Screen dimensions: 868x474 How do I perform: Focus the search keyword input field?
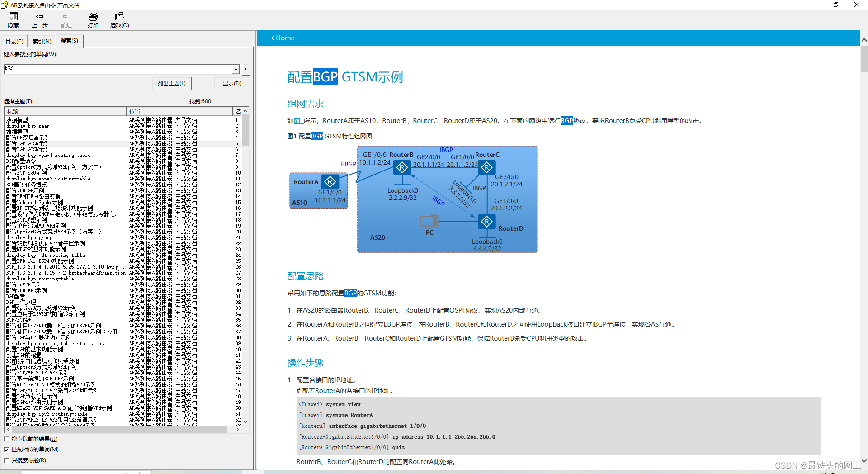pyautogui.click(x=118, y=69)
